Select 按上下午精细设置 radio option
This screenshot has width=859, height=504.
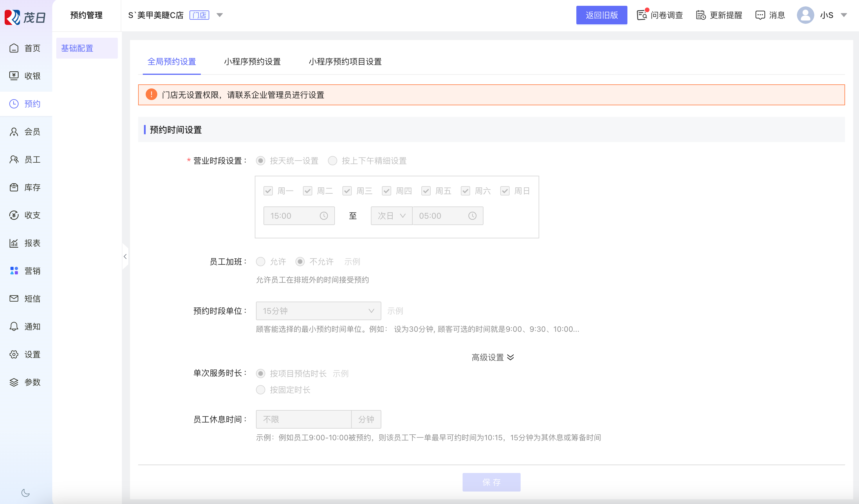click(x=332, y=161)
